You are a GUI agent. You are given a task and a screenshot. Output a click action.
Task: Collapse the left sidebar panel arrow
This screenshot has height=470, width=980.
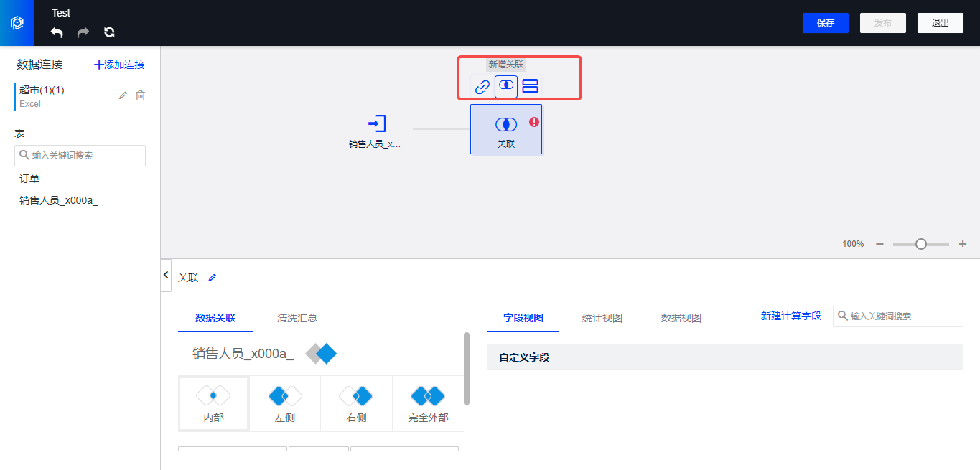(x=167, y=275)
